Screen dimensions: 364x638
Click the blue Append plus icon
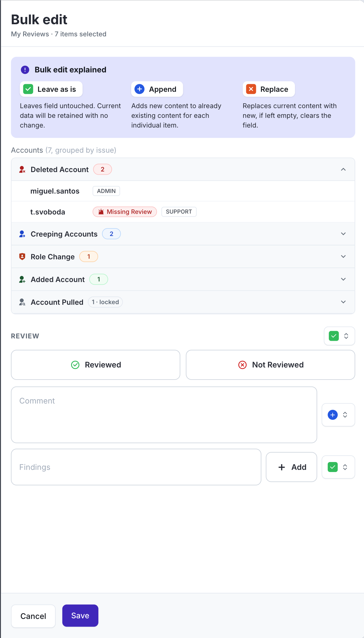click(139, 89)
